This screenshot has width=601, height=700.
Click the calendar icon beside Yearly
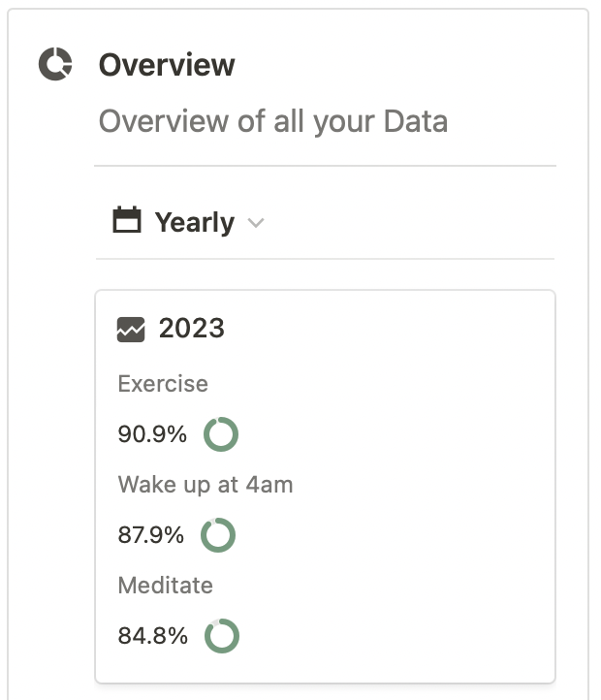(127, 221)
